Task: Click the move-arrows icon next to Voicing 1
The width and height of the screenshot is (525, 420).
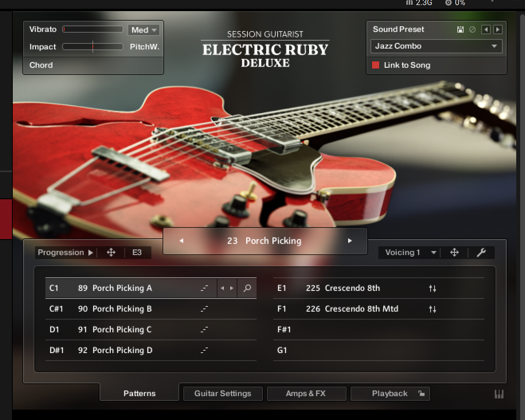Action: click(x=454, y=252)
